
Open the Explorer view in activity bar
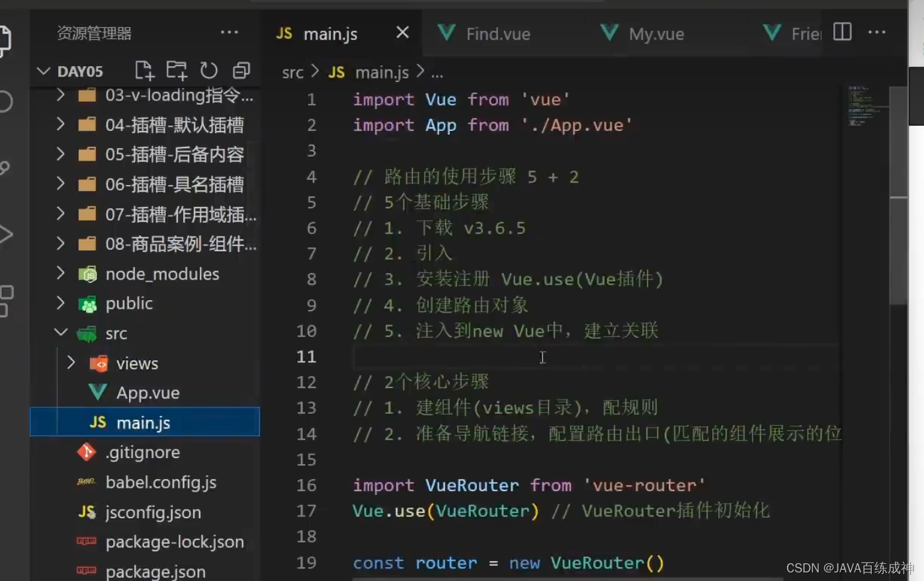(4, 40)
